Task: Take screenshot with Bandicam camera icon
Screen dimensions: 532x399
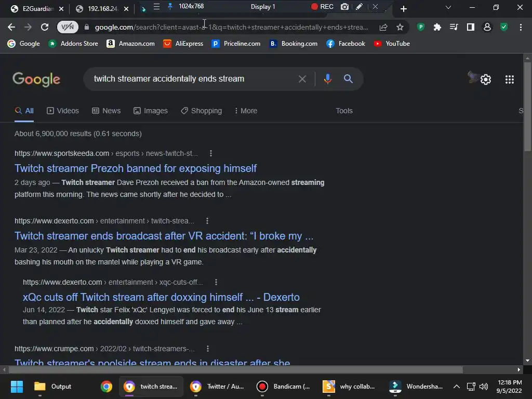Action: 345,6
